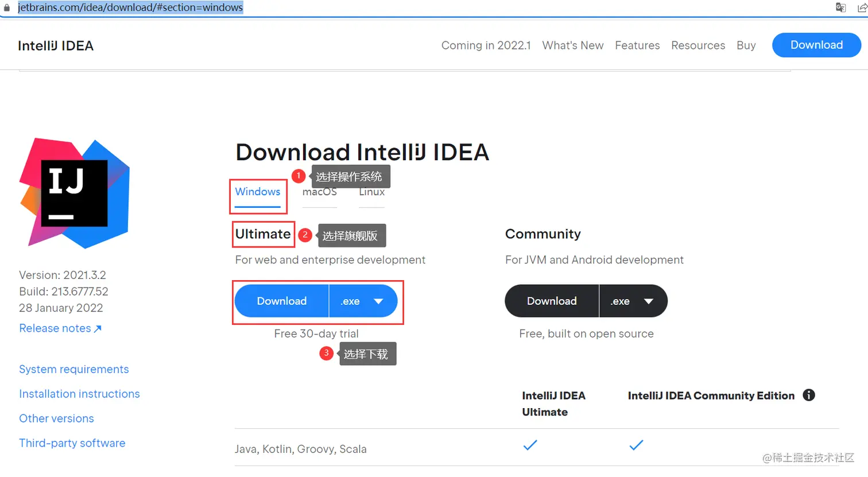The height and width of the screenshot is (477, 868).
Task: Download the Ultimate edition
Action: point(282,301)
